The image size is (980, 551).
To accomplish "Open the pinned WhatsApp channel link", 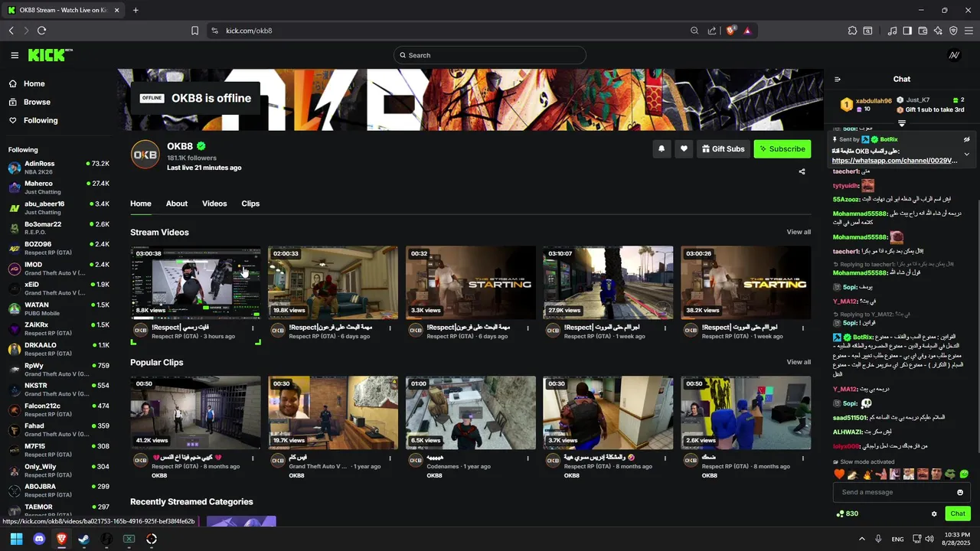I will click(894, 161).
